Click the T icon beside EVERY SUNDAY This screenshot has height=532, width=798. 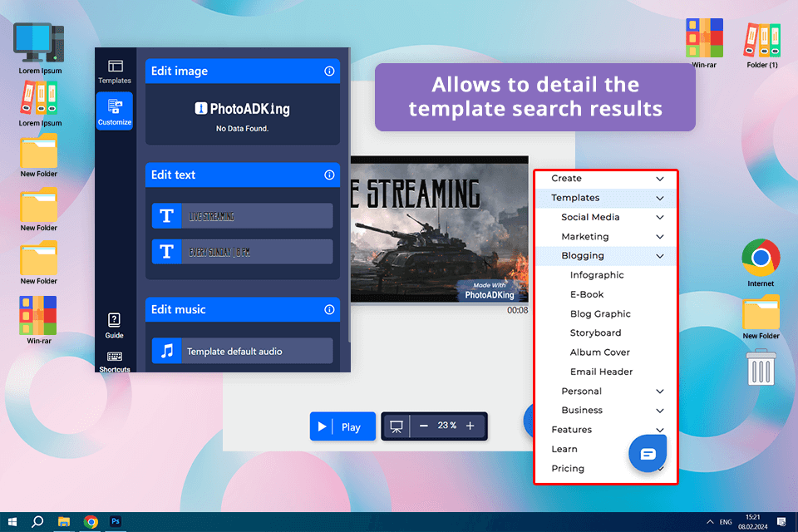pyautogui.click(x=166, y=252)
